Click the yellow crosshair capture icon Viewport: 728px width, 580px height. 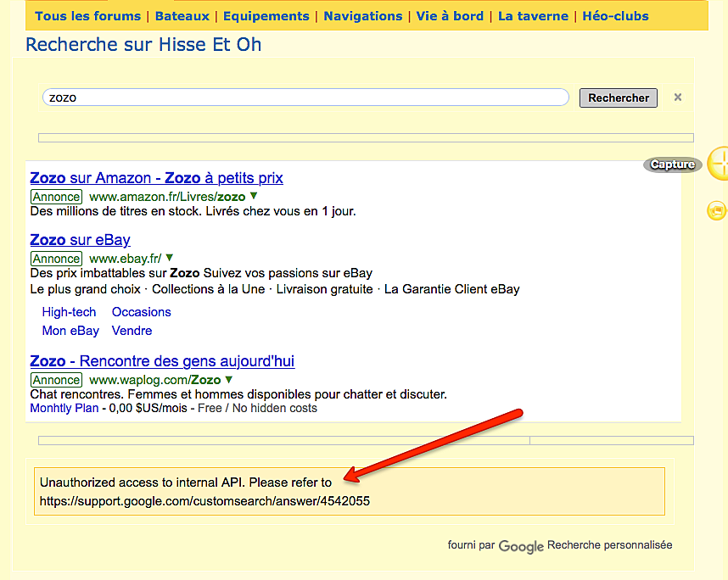(x=719, y=164)
